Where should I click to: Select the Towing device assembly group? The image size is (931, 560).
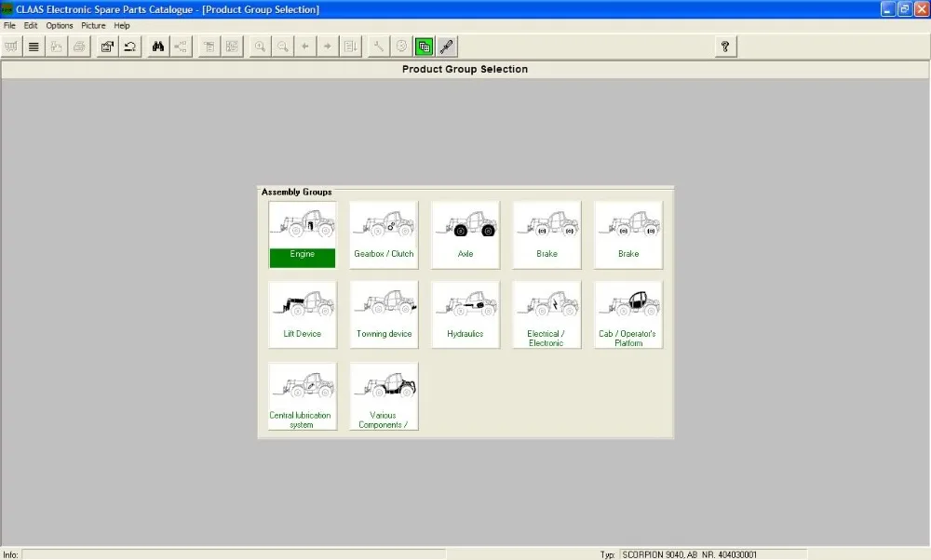(x=385, y=314)
